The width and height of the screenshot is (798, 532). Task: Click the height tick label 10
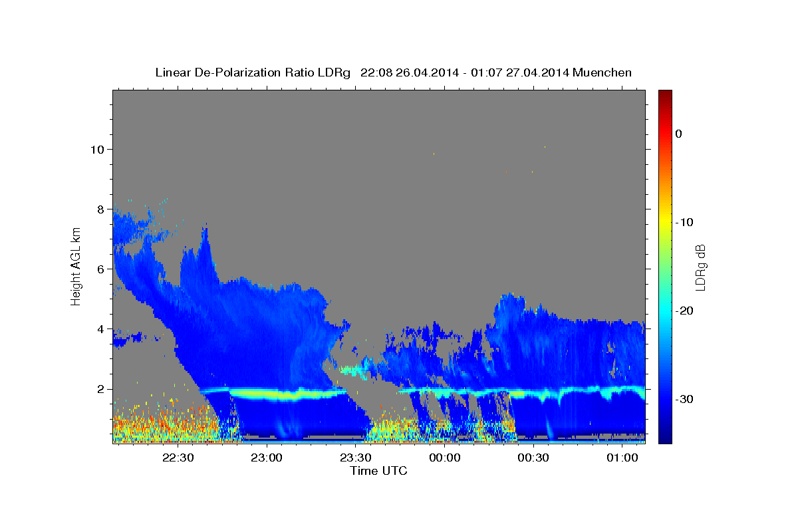96,149
